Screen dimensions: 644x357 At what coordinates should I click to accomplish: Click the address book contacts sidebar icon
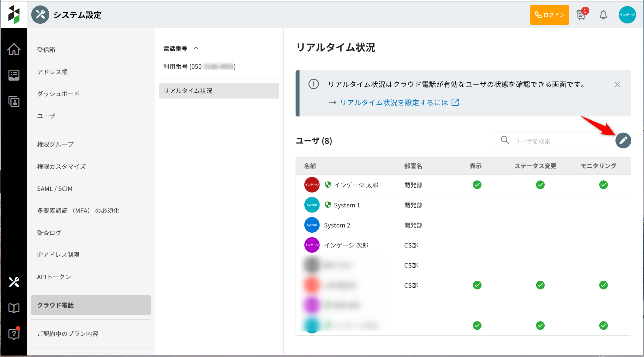14,101
